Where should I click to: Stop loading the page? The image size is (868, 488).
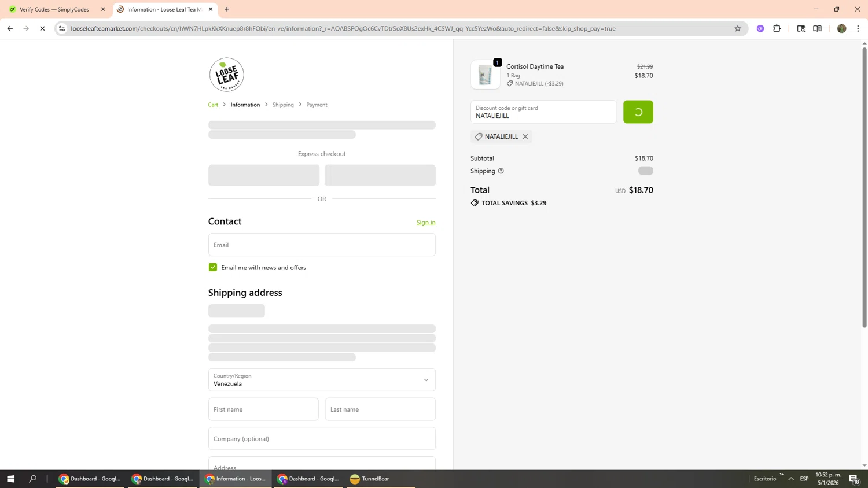tap(42, 28)
